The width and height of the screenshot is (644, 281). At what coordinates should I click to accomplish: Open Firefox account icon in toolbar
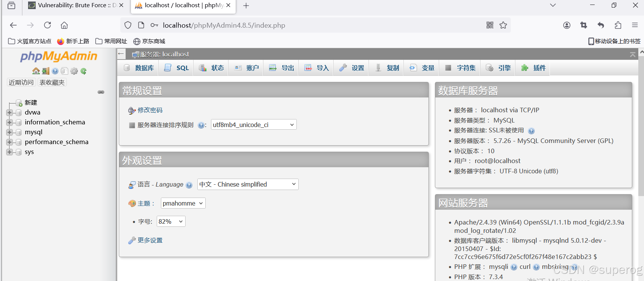(x=567, y=25)
